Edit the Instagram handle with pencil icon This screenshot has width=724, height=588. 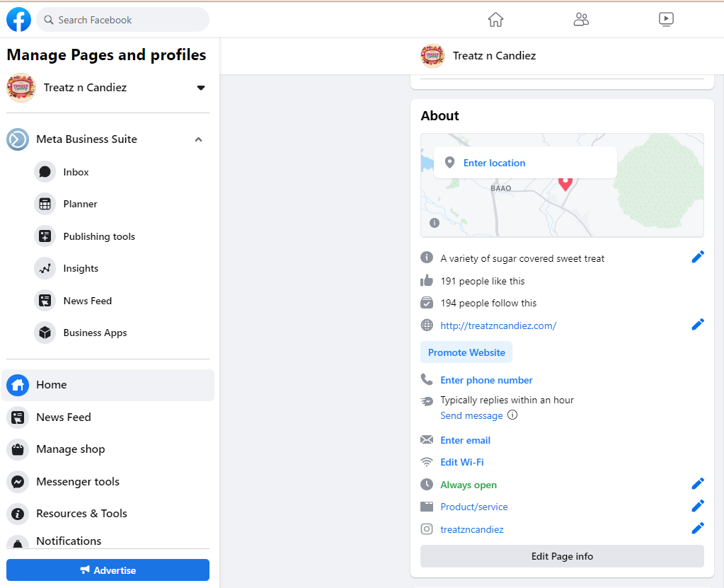(x=698, y=529)
